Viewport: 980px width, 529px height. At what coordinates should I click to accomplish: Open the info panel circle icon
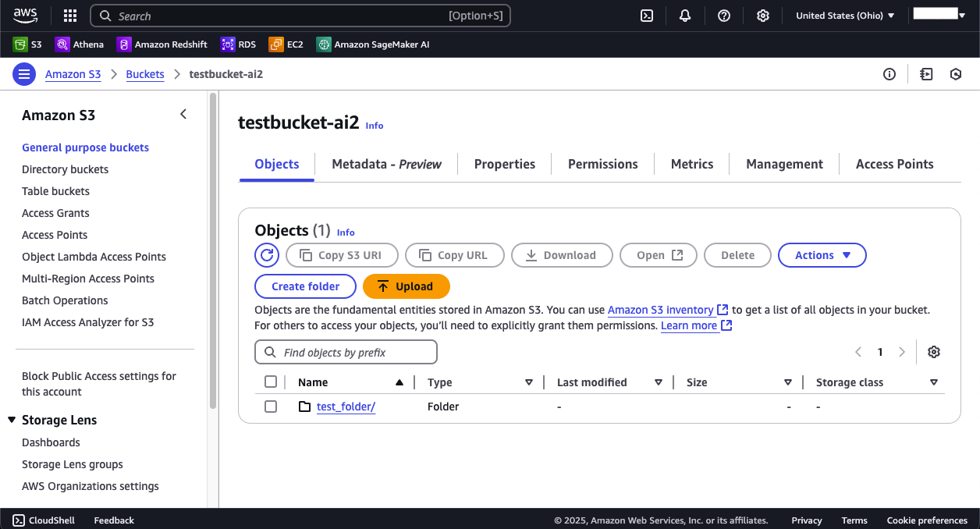tap(889, 74)
